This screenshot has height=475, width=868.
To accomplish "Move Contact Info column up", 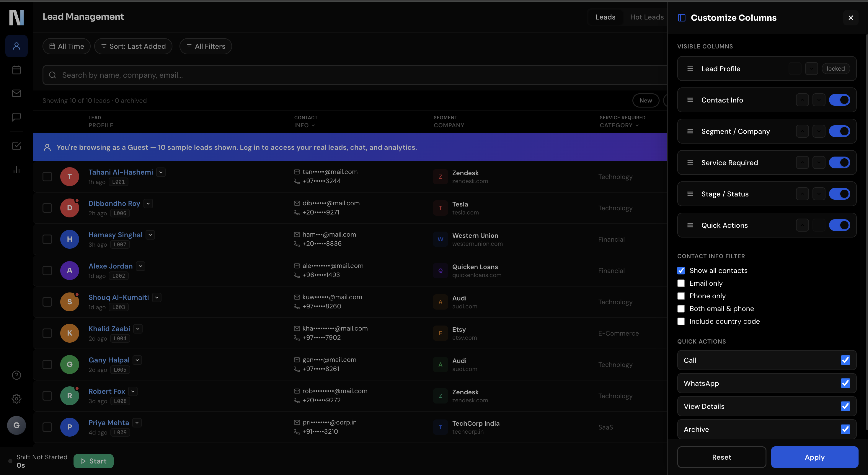I will pos(802,100).
